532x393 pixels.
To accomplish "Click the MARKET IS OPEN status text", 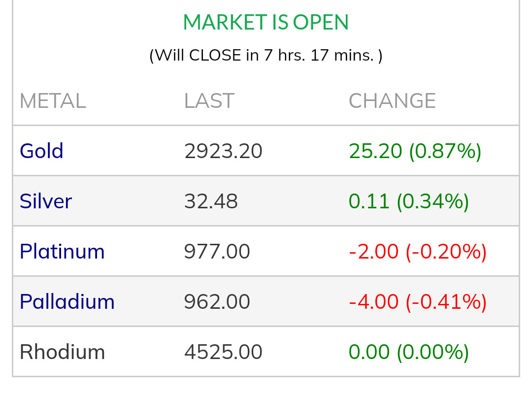I will (266, 23).
